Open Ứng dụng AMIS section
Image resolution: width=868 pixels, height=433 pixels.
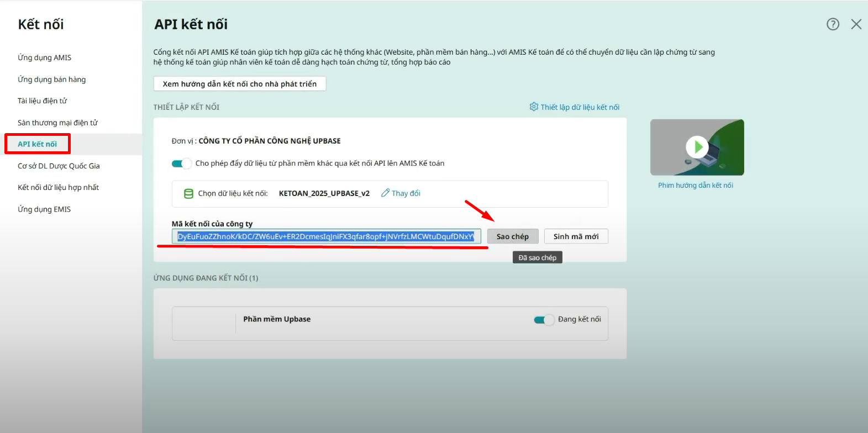pos(44,57)
